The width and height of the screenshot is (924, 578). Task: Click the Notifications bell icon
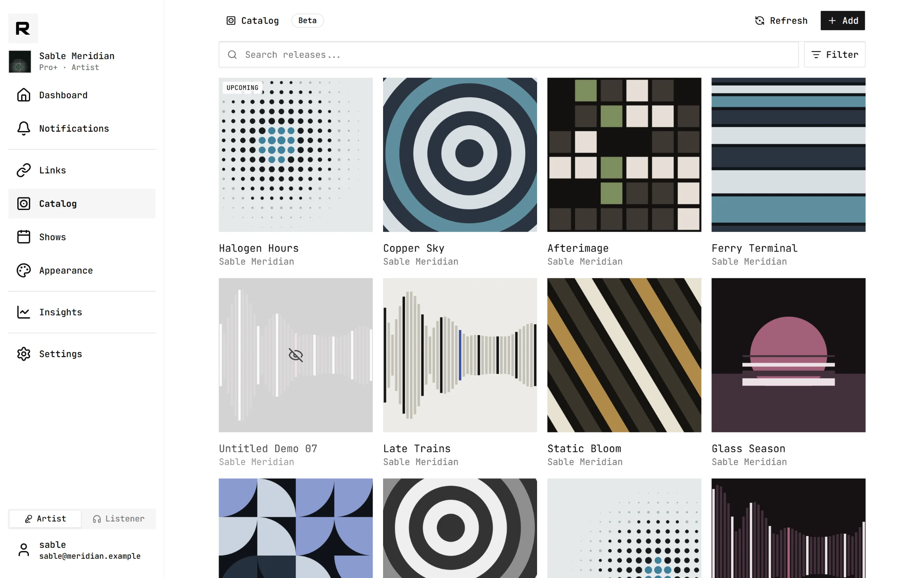click(23, 128)
